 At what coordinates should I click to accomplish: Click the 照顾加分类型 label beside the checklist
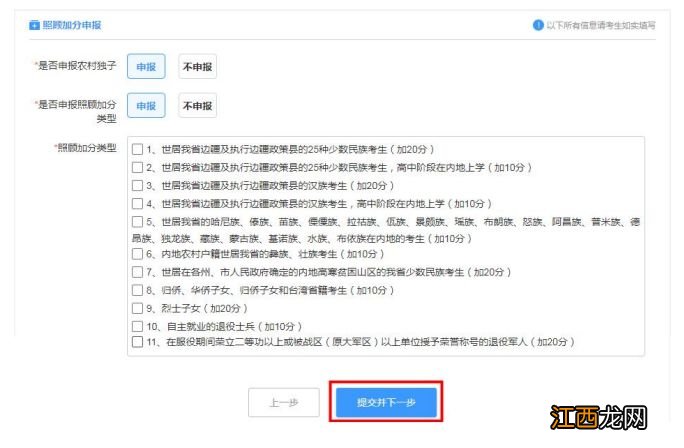(86, 147)
